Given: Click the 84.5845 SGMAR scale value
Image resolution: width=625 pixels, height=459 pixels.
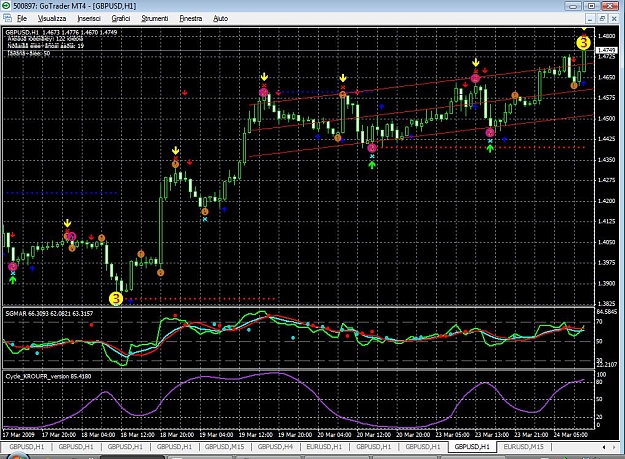Looking at the screenshot, I should click(x=607, y=312).
